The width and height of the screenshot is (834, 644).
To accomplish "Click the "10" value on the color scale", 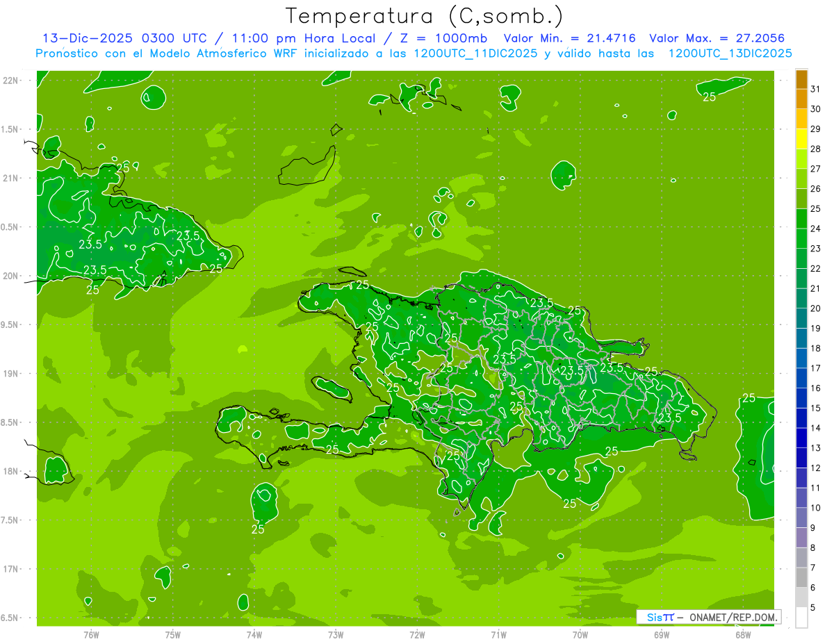I will [x=816, y=508].
